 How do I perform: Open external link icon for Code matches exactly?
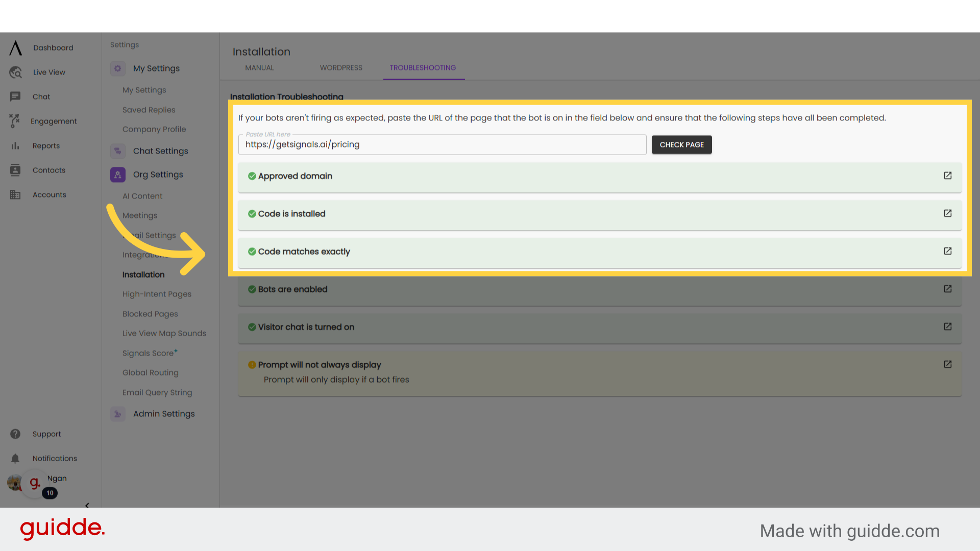948,251
